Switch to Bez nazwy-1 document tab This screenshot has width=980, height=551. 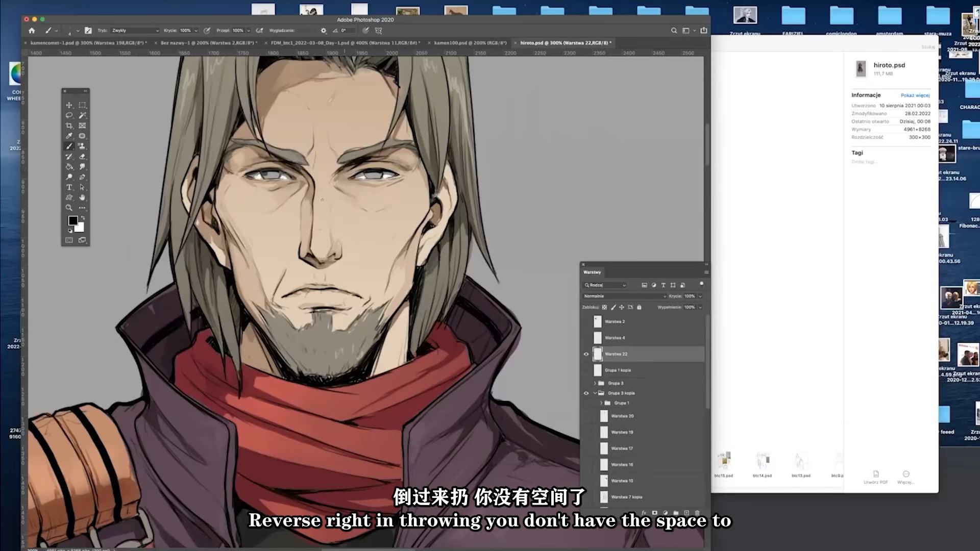tap(208, 43)
